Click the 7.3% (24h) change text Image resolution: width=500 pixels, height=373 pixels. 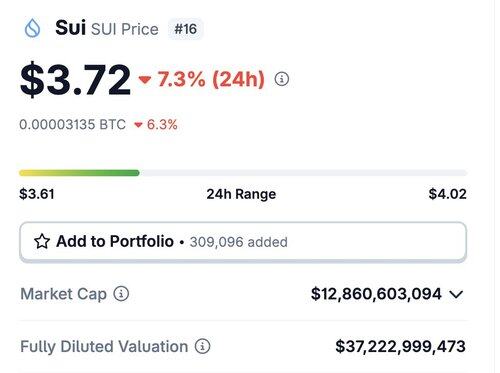[x=211, y=79]
